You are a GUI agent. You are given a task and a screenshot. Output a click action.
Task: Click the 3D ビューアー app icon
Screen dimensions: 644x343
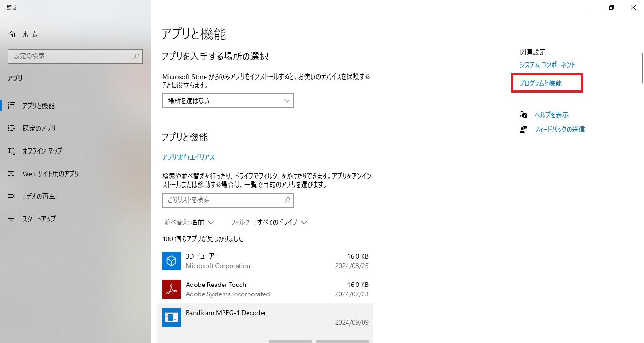pyautogui.click(x=172, y=261)
